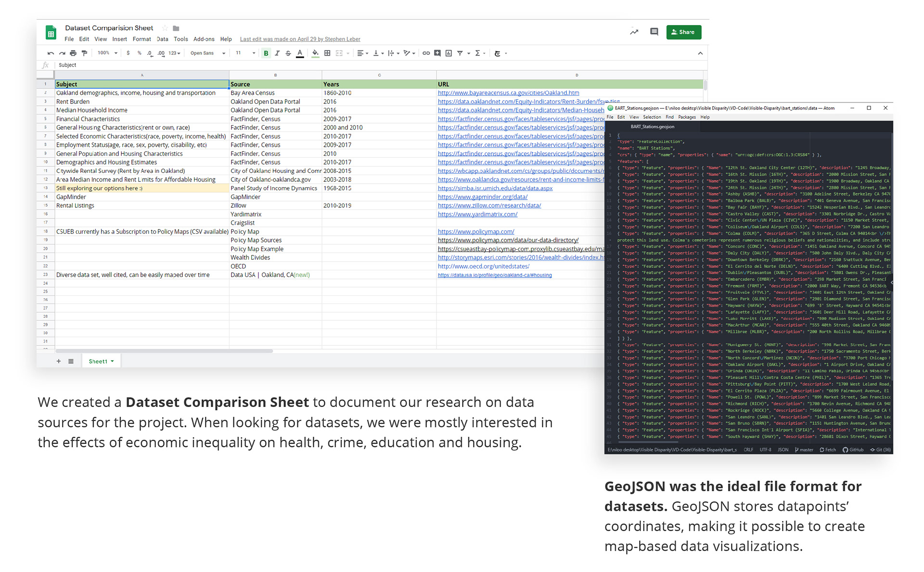Open the horizontal align dropdown
The height and width of the screenshot is (572, 924).
point(362,53)
